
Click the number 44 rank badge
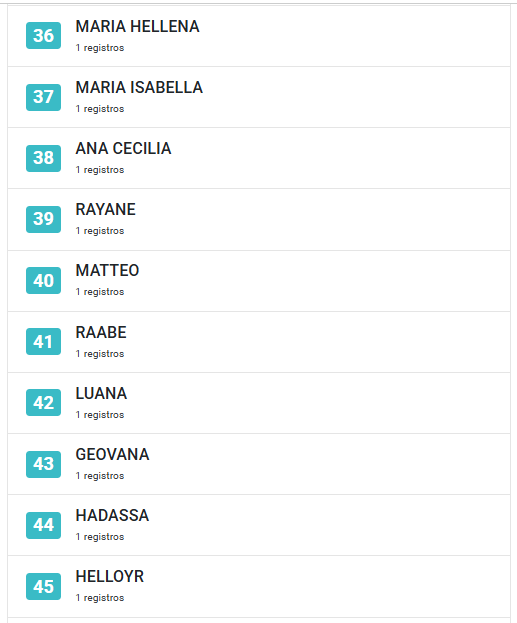pyautogui.click(x=43, y=525)
